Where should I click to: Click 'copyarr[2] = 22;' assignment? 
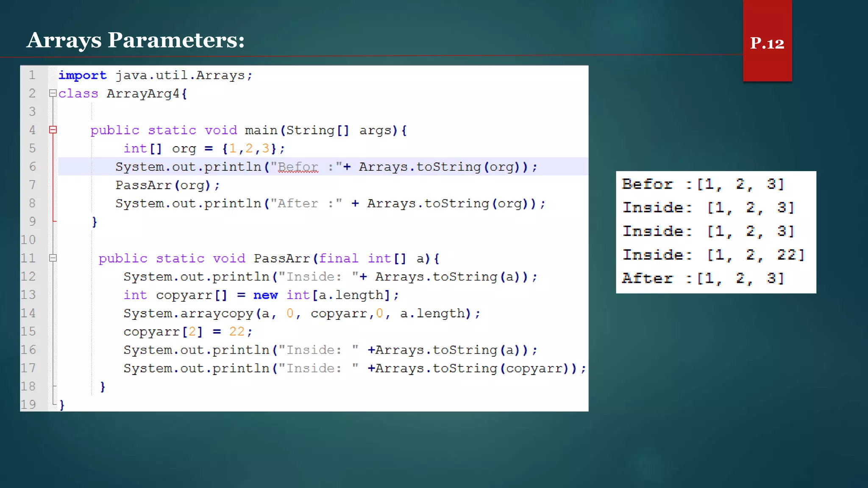(188, 332)
